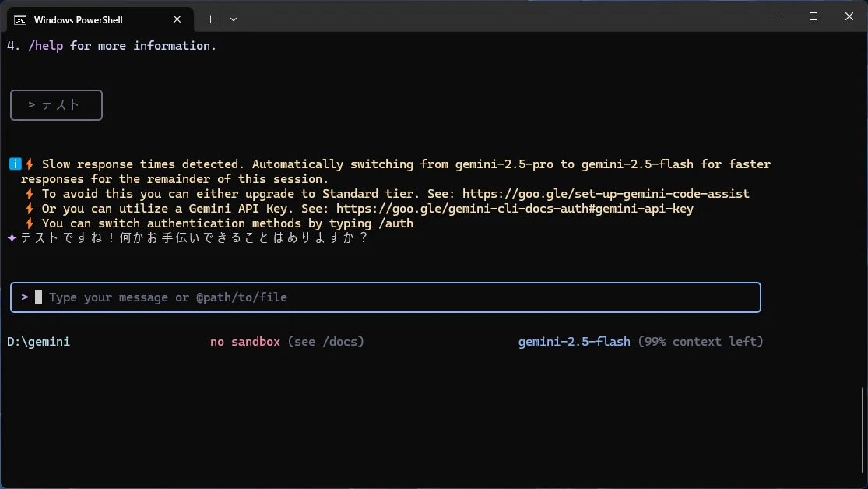868x489 pixels.
Task: Click the 'Standard tier' text
Action: pyautogui.click(x=367, y=194)
